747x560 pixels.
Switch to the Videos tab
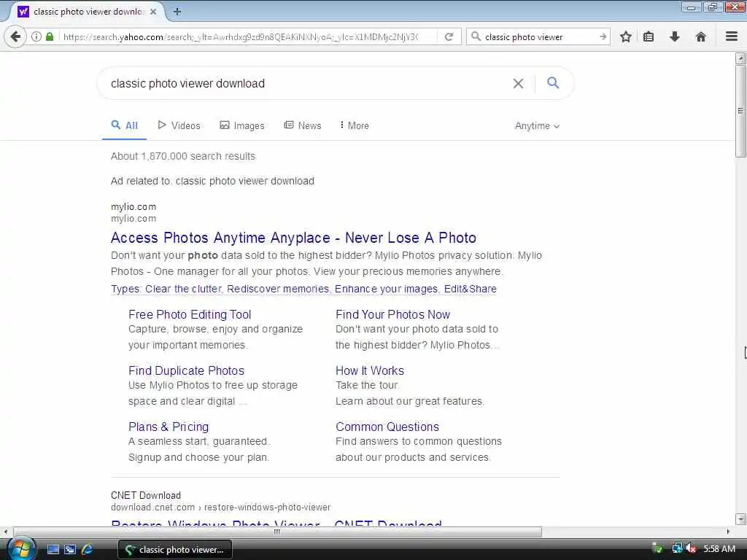point(179,125)
